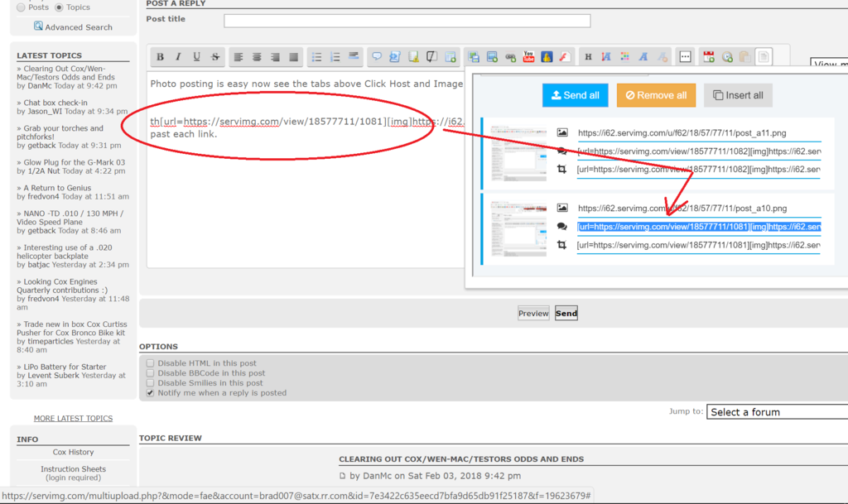Click the text 'Photo posting is easy now' in editor
848x504 pixels.
tap(204, 84)
